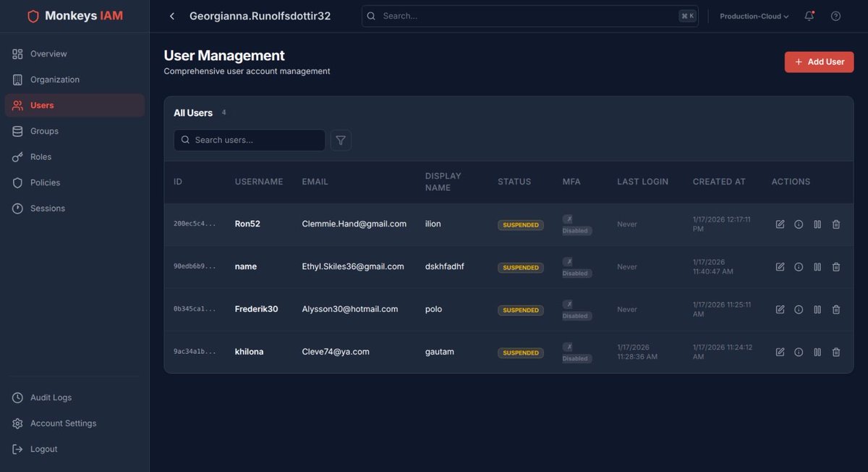Show info for Frederik30

pyautogui.click(x=799, y=310)
